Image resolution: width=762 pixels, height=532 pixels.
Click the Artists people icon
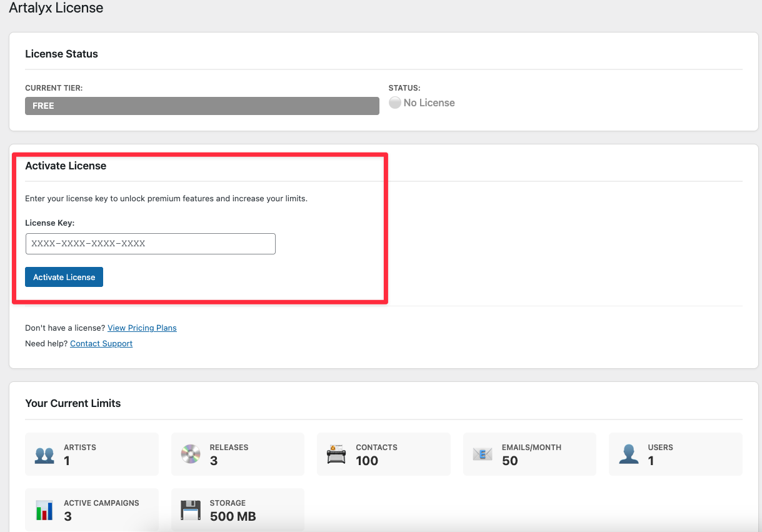[x=44, y=454]
